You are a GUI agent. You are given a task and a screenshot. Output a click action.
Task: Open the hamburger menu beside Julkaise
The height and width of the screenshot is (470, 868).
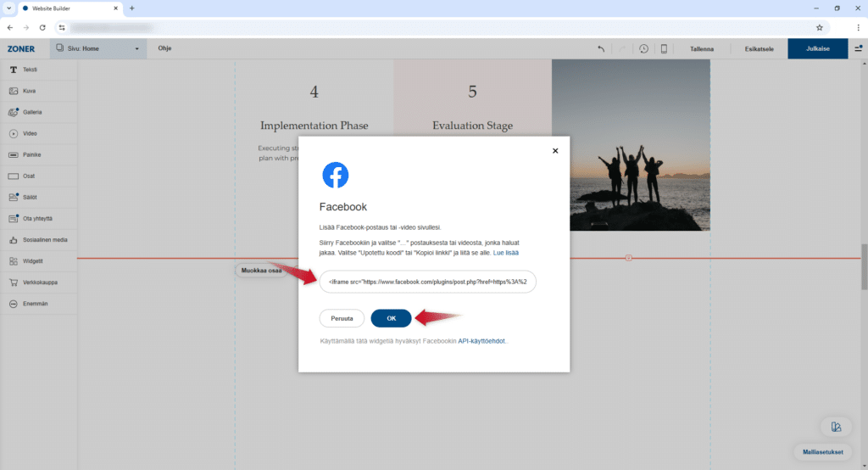(x=858, y=49)
